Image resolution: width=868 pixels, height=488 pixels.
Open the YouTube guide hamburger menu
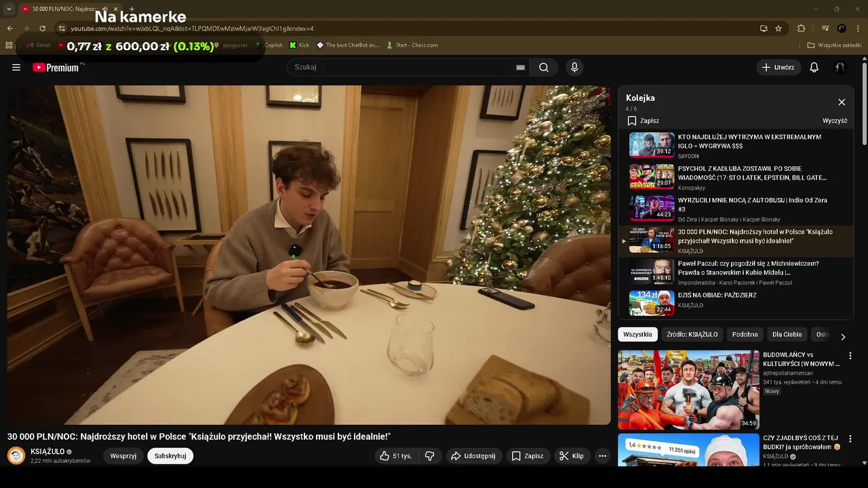(x=16, y=67)
